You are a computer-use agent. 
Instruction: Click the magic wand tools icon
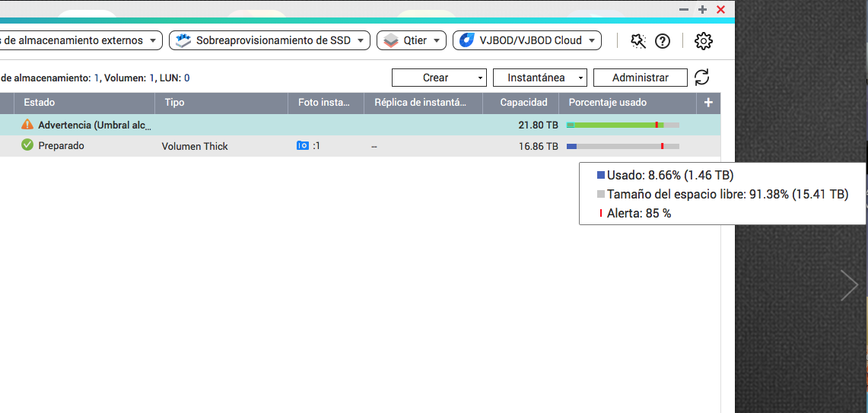click(638, 41)
